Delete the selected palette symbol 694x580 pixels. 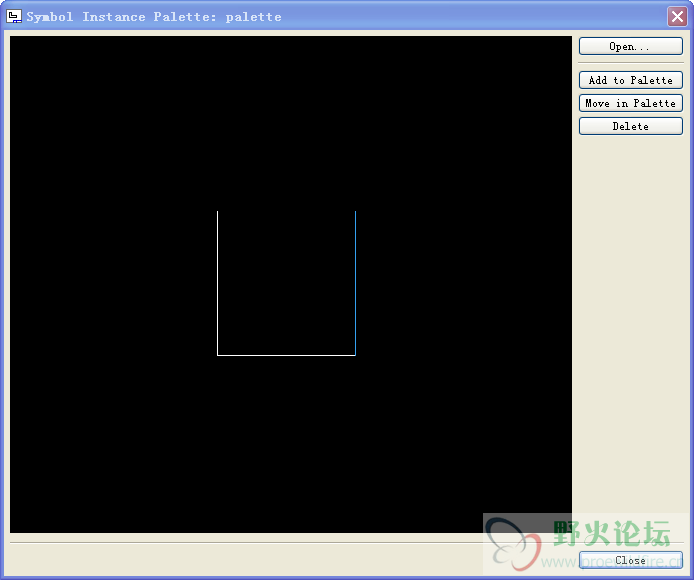pos(630,126)
